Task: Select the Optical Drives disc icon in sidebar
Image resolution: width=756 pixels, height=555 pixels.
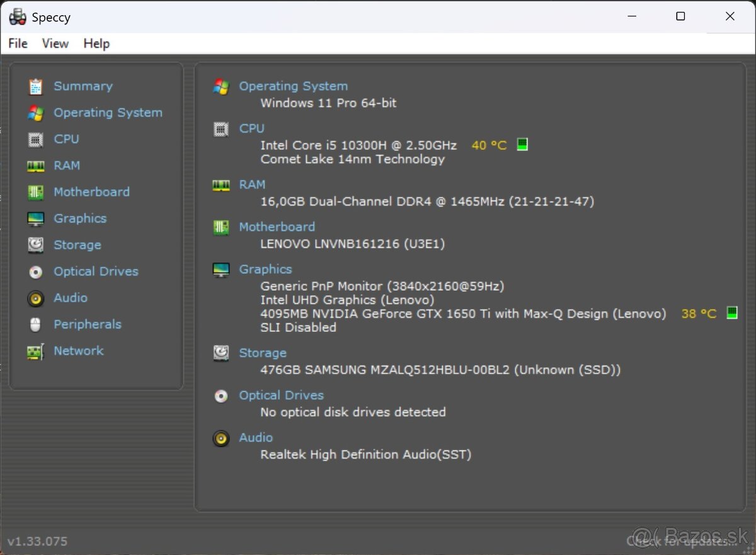Action: click(36, 272)
